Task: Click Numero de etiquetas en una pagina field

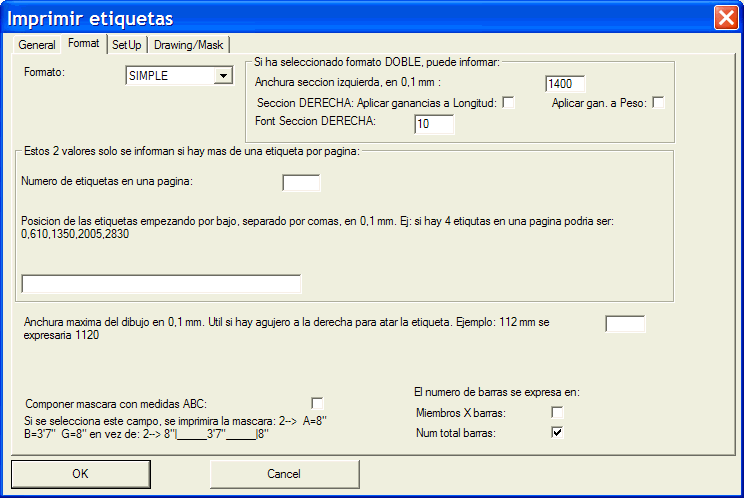Action: pos(301,182)
